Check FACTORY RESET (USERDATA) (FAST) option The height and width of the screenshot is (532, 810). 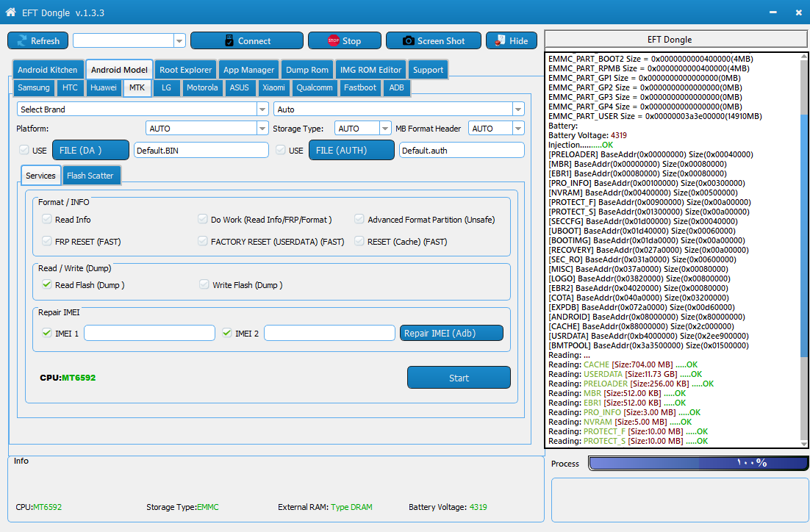coord(203,241)
